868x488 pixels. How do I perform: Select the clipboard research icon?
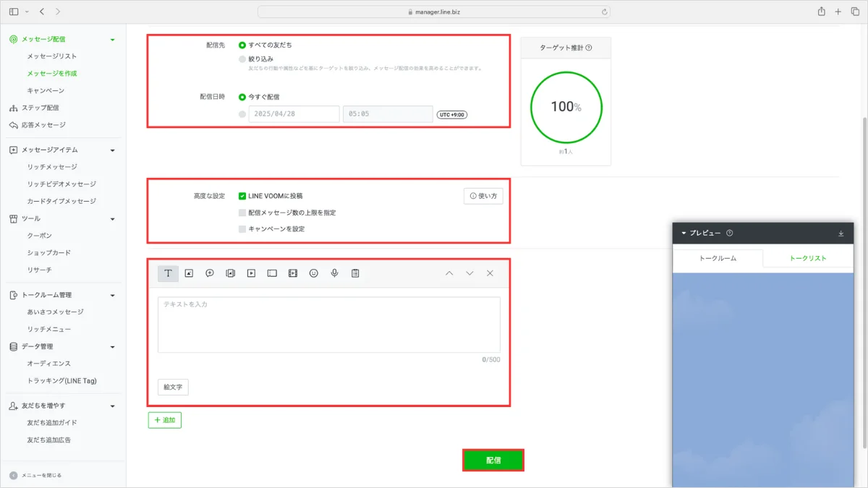pyautogui.click(x=355, y=273)
